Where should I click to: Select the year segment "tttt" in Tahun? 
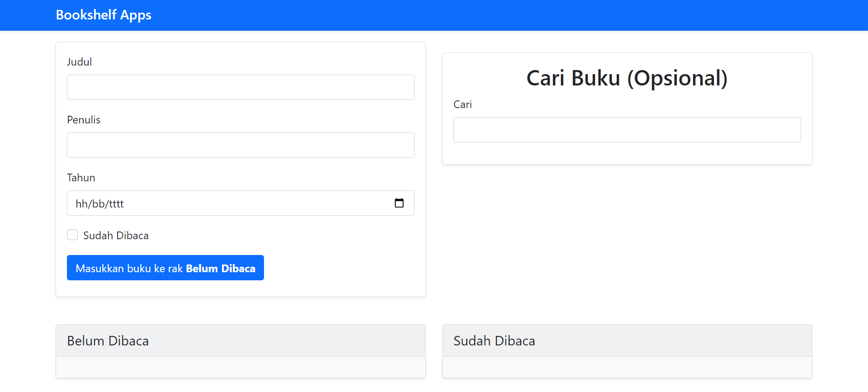pos(116,204)
